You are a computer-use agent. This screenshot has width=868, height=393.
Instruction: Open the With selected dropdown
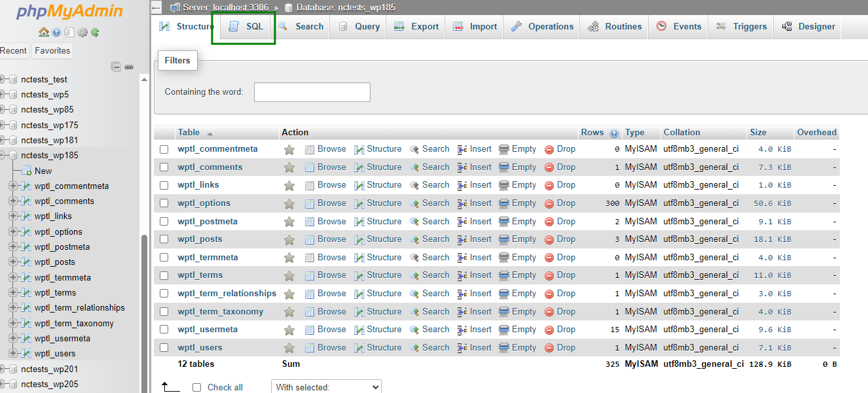point(326,387)
